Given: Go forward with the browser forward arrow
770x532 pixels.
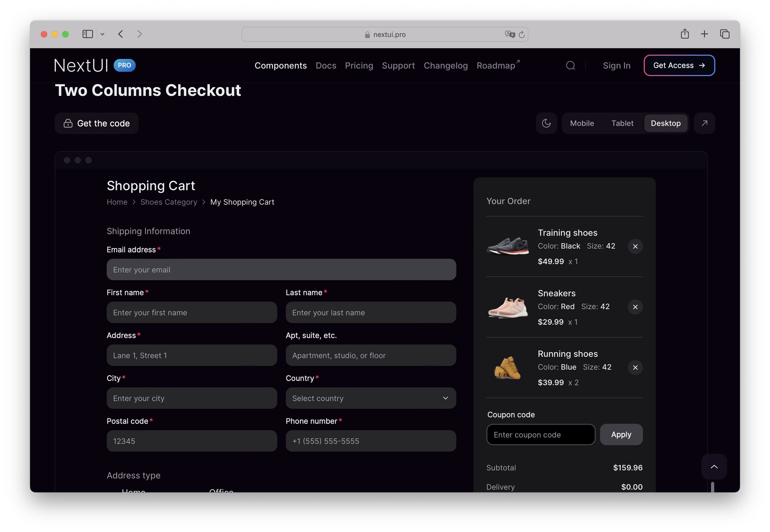Looking at the screenshot, I should coord(139,34).
